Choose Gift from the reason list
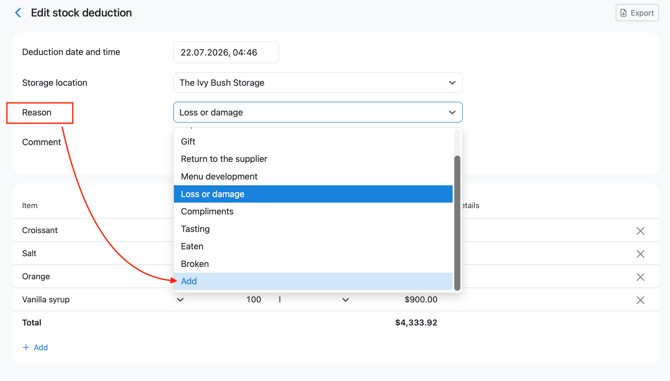The width and height of the screenshot is (670, 381). 313,141
